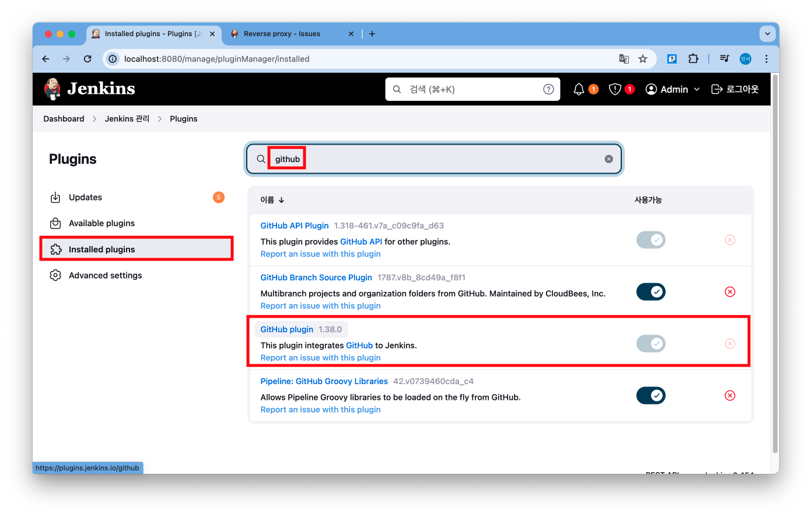The width and height of the screenshot is (812, 517).
Task: Open the Chrome profile avatar
Action: [745, 59]
